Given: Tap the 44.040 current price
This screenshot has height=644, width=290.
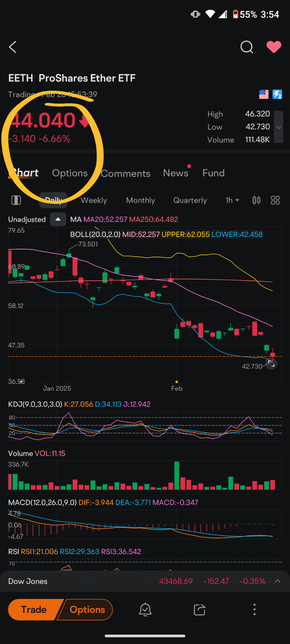Looking at the screenshot, I should [x=42, y=120].
